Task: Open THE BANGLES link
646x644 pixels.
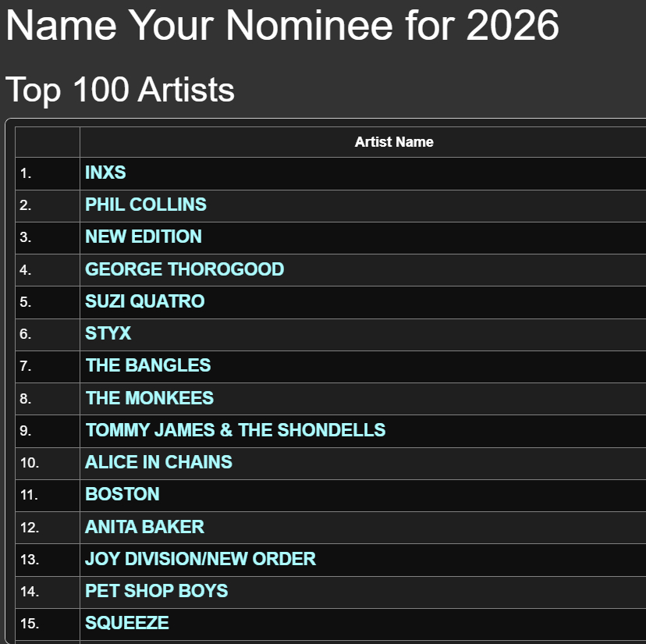Action: pyautogui.click(x=148, y=365)
